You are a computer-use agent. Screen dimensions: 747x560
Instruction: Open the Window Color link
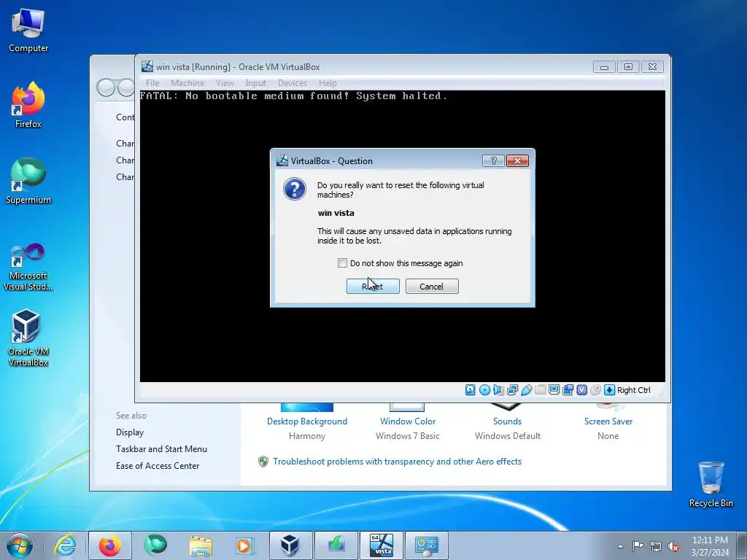click(x=408, y=421)
